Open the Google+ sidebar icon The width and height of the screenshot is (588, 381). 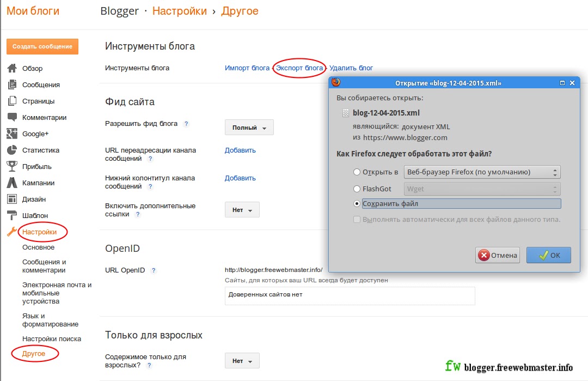[12, 134]
